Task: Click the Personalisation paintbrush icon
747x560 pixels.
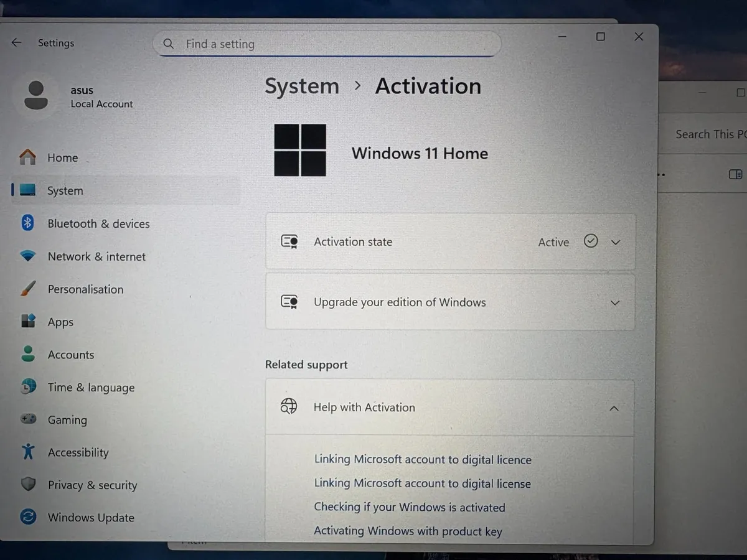Action: [28, 289]
